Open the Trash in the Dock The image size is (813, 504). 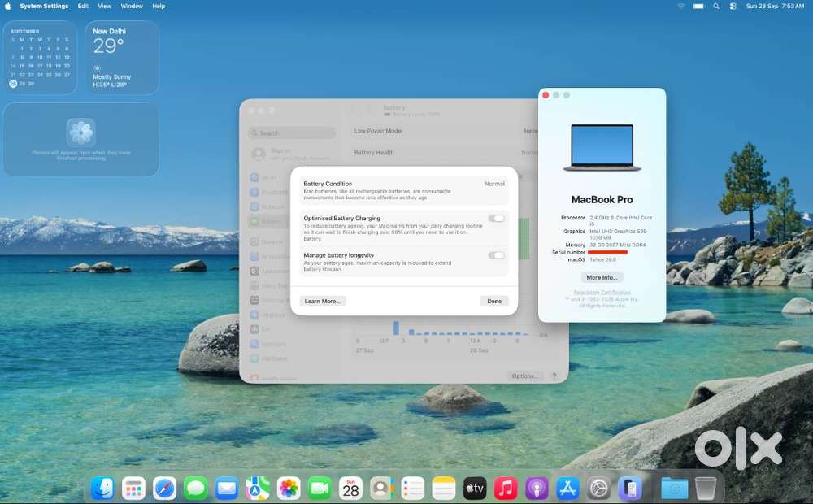705,488
